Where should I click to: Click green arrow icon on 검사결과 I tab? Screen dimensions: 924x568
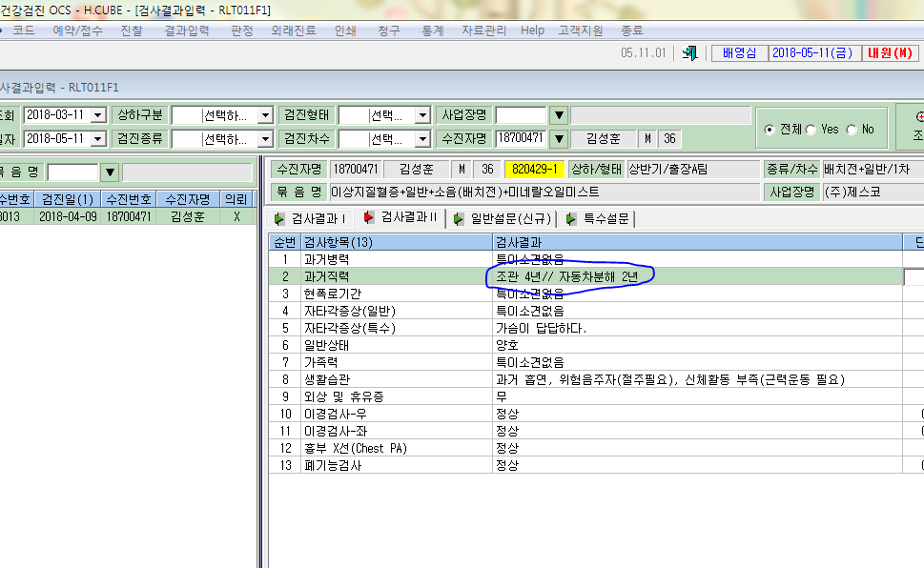pyautogui.click(x=279, y=219)
